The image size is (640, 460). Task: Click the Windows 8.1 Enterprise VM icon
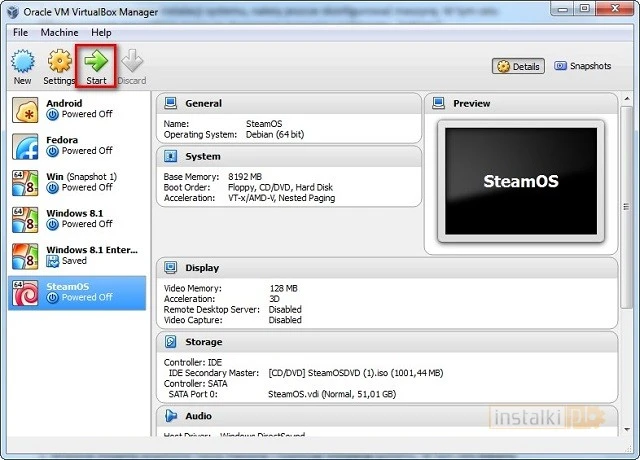coord(25,256)
